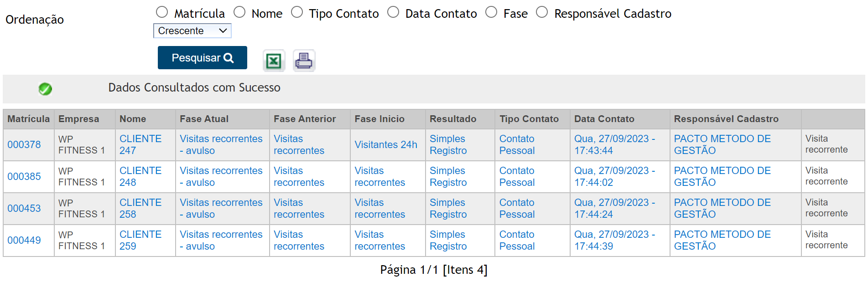Print the results list
This screenshot has height=282, width=868.
pyautogui.click(x=304, y=61)
